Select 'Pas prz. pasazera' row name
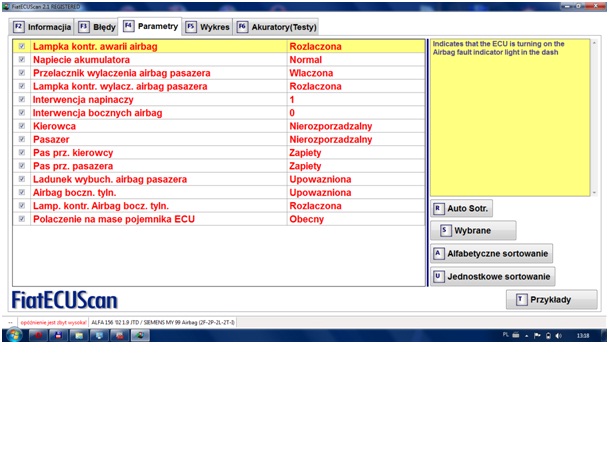The width and height of the screenshot is (609, 475). pos(73,166)
